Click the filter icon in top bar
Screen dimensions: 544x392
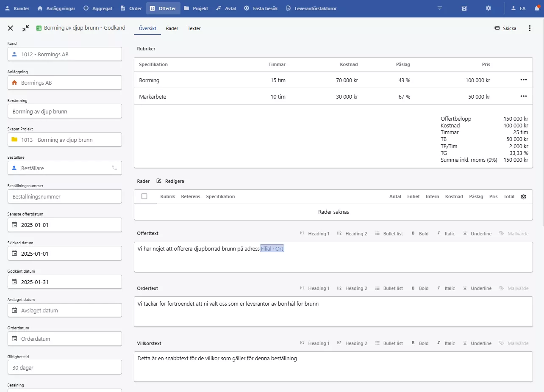(x=440, y=8)
